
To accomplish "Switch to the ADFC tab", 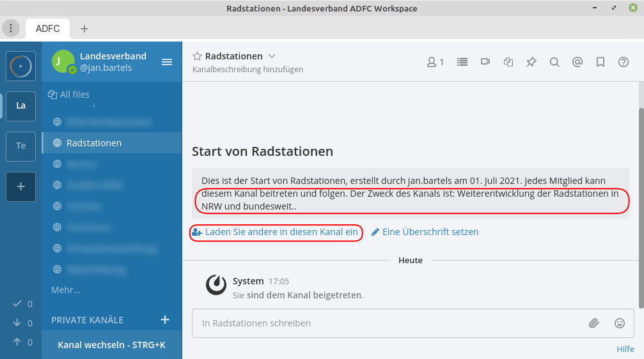I will point(48,29).
